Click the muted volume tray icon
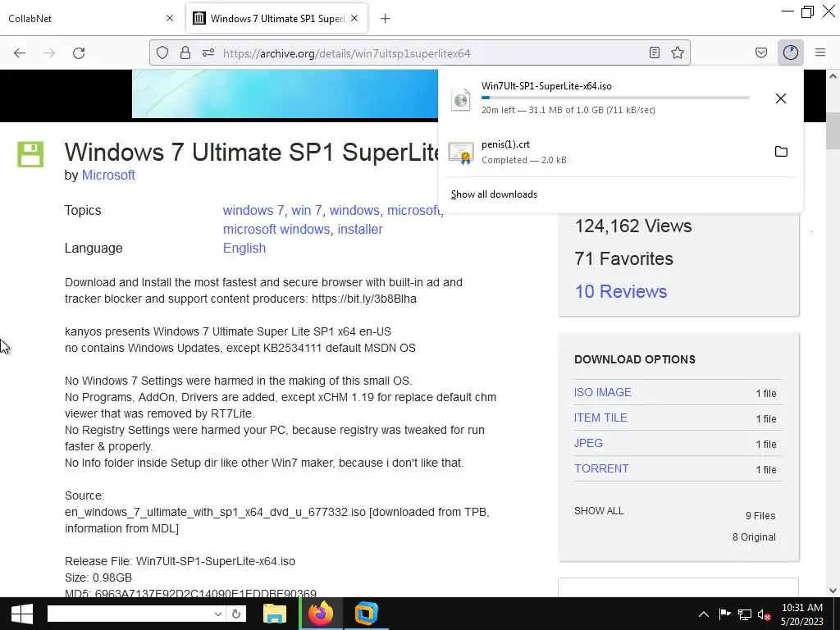Viewport: 840px width, 630px height. (x=765, y=614)
